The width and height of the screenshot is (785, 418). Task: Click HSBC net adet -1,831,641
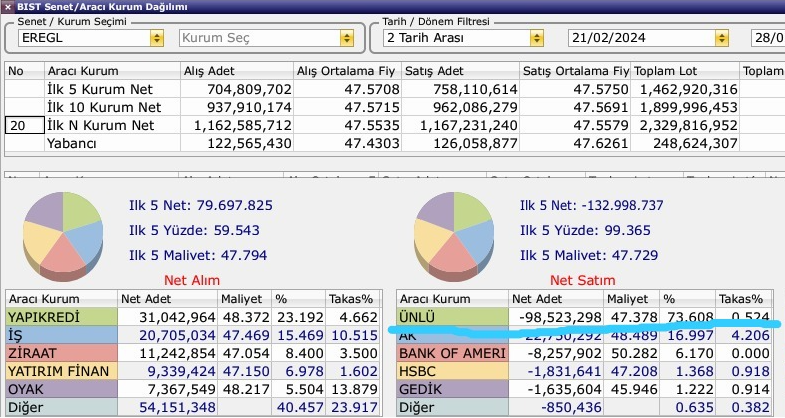tap(564, 371)
